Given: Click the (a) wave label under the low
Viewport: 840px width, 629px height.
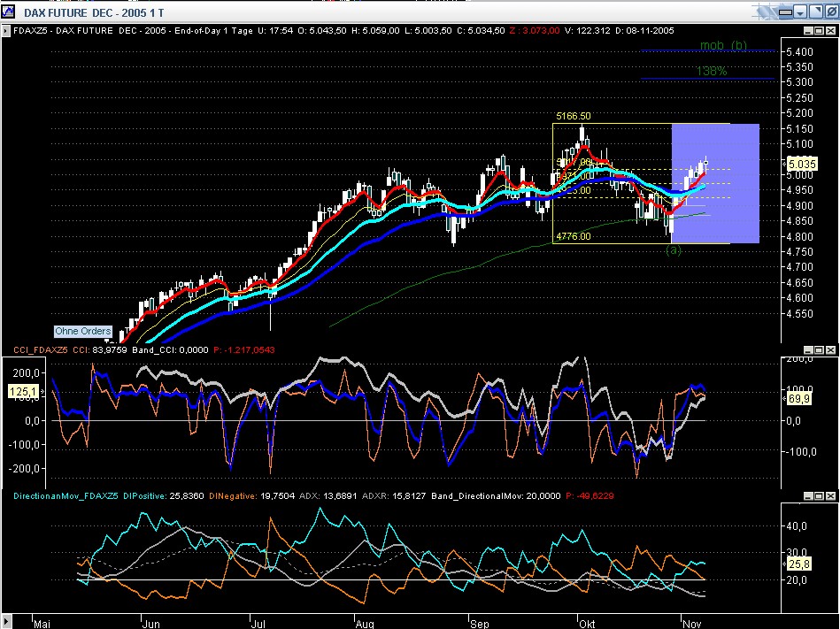Looking at the screenshot, I should pos(674,250).
